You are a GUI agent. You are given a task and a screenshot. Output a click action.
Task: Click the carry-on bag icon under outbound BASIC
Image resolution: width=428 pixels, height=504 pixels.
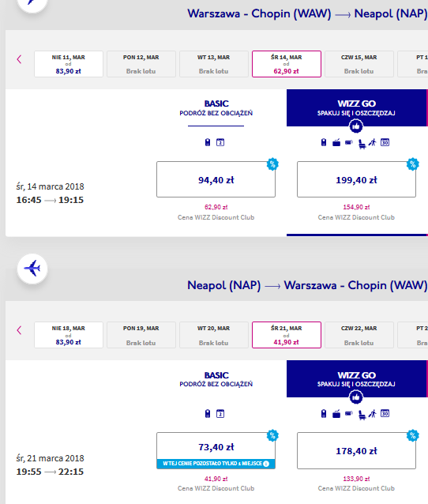point(208,142)
